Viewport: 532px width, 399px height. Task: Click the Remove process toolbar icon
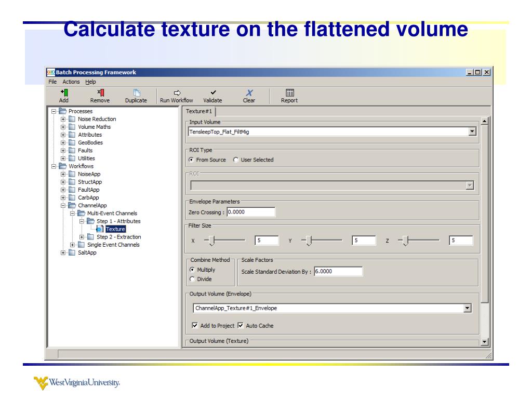point(100,92)
